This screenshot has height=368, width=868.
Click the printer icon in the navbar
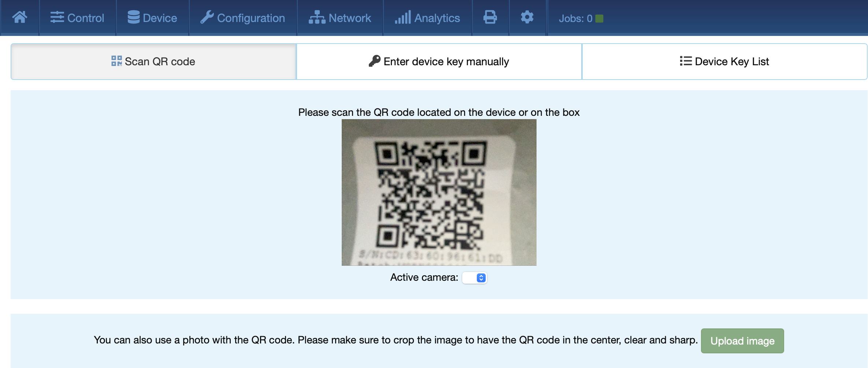490,17
